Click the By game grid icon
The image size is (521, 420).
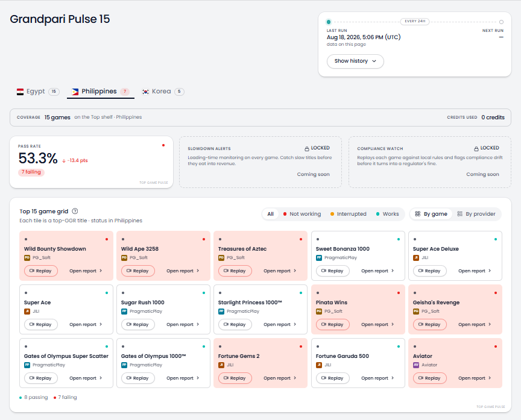418,214
